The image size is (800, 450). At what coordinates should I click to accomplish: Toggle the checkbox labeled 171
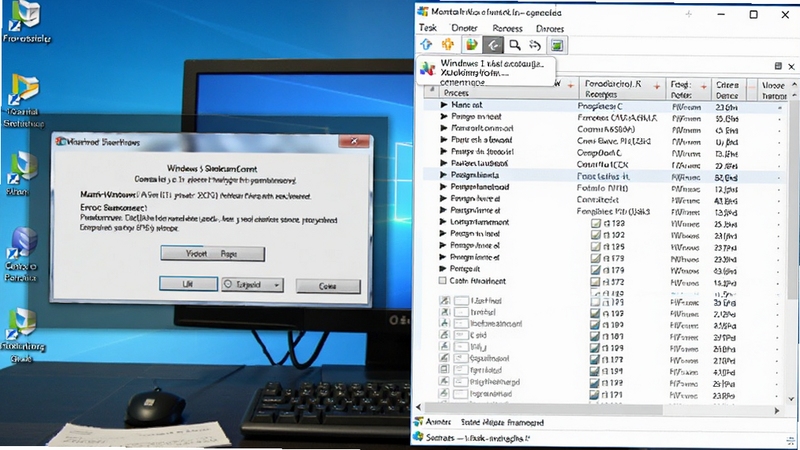coord(594,395)
